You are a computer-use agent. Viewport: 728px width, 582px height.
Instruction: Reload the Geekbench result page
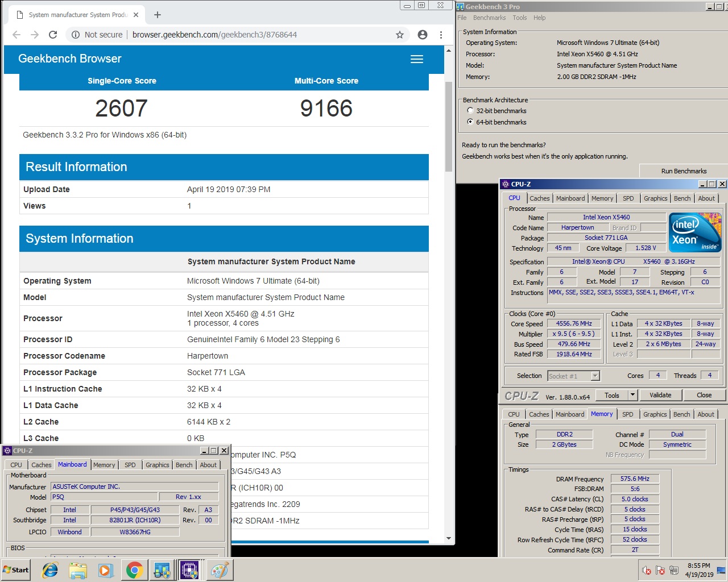coord(53,35)
